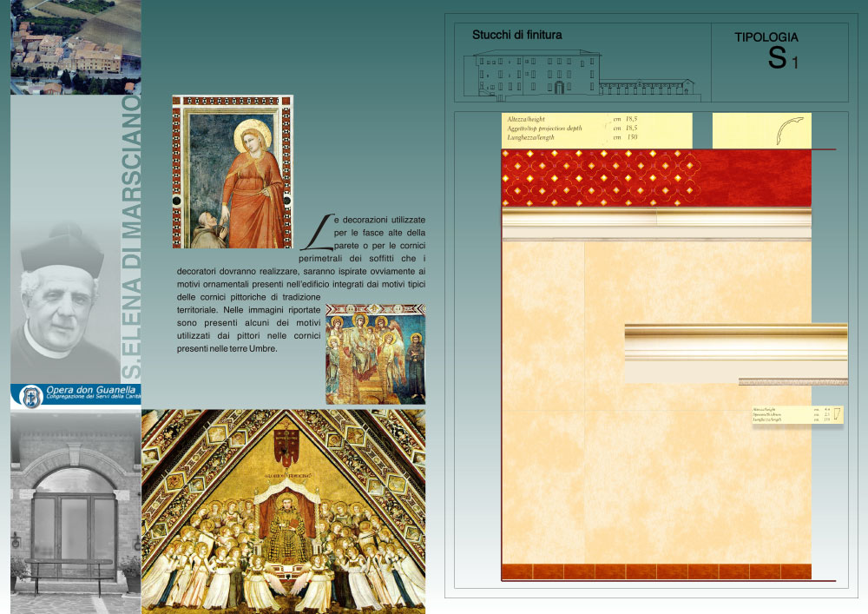Screen dimensions: 868x614
Task: Click the "Stucchi di finitura" heading
Action: pos(517,35)
